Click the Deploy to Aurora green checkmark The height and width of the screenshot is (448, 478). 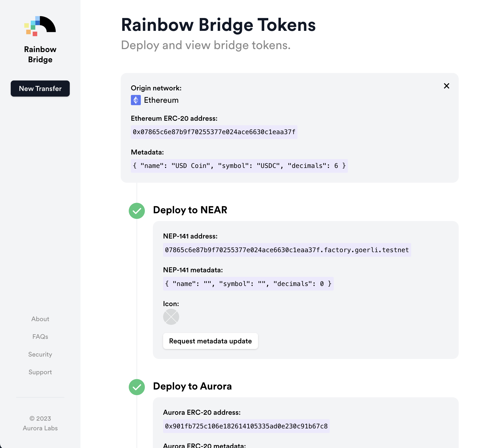pos(137,387)
